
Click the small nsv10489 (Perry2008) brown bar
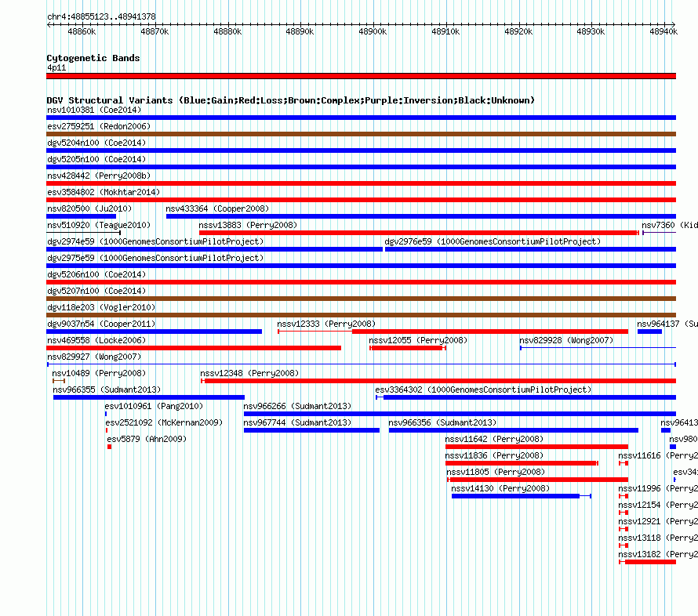pyautogui.click(x=59, y=381)
